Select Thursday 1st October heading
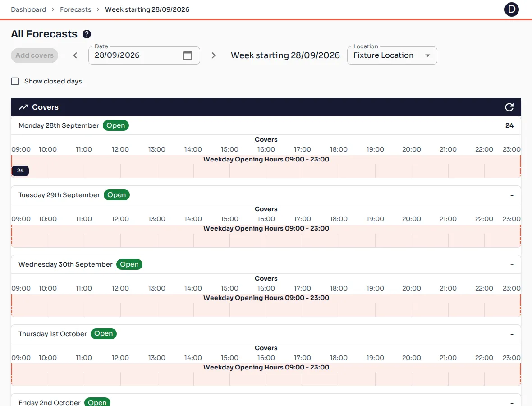The width and height of the screenshot is (532, 406). pyautogui.click(x=53, y=334)
